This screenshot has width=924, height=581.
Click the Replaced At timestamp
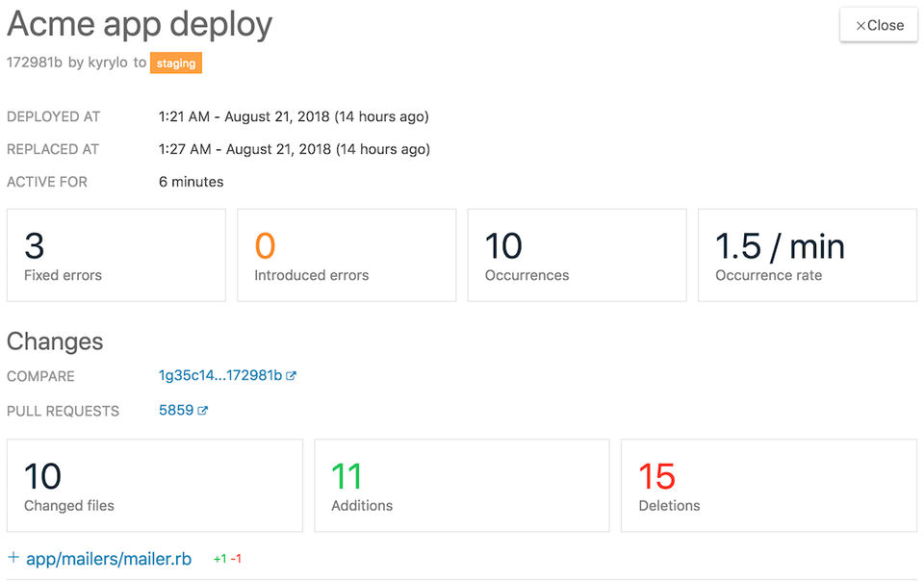294,150
